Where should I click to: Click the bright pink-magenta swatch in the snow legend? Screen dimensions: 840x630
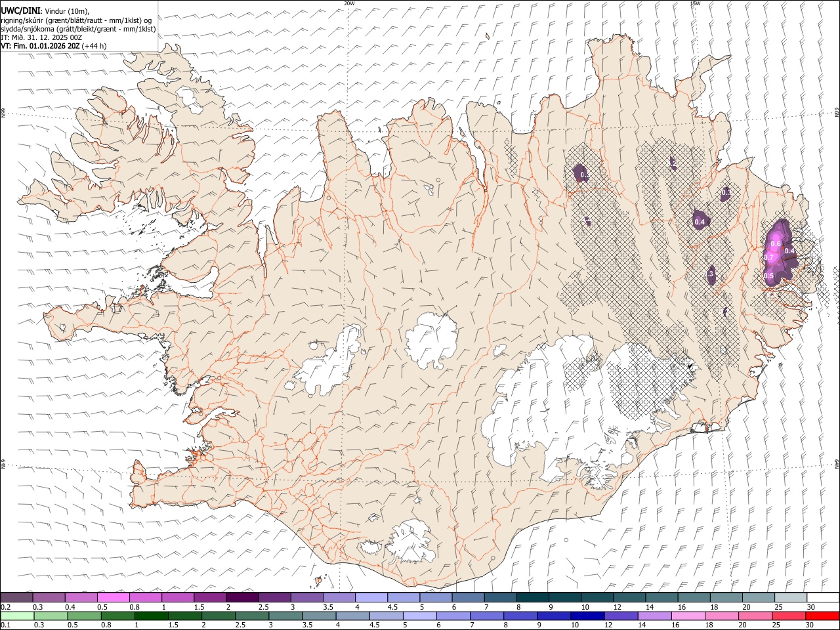(x=114, y=598)
